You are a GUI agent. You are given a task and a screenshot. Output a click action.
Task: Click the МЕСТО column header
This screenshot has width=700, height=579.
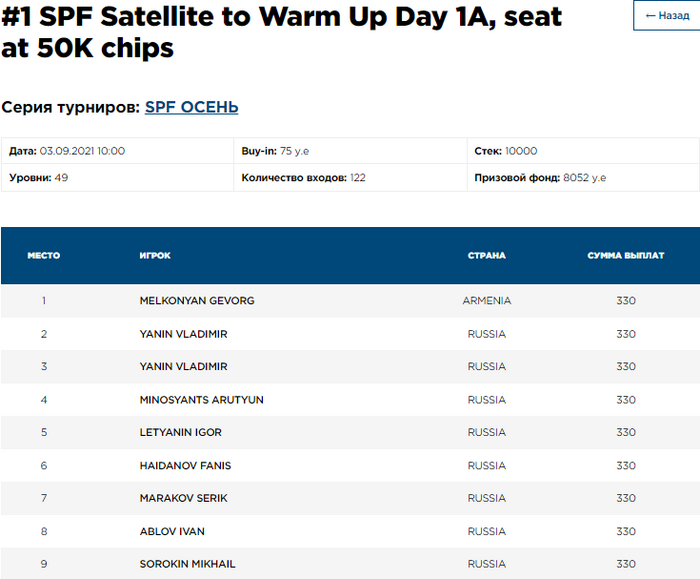click(x=43, y=256)
